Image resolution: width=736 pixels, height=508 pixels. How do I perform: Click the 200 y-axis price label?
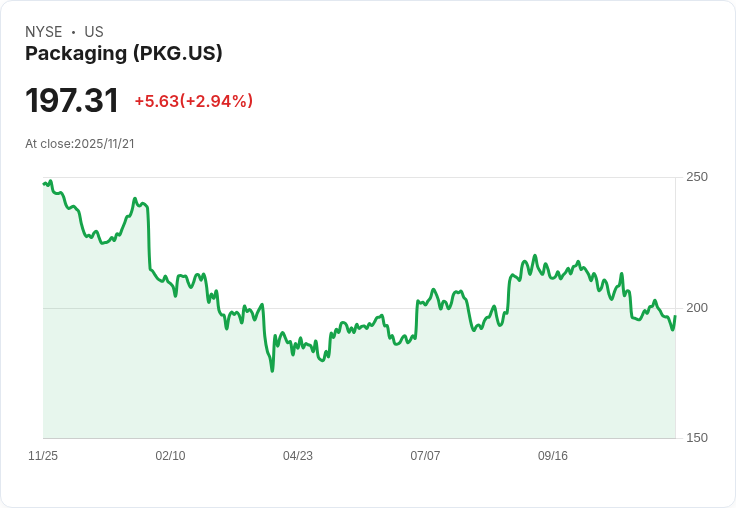(697, 308)
